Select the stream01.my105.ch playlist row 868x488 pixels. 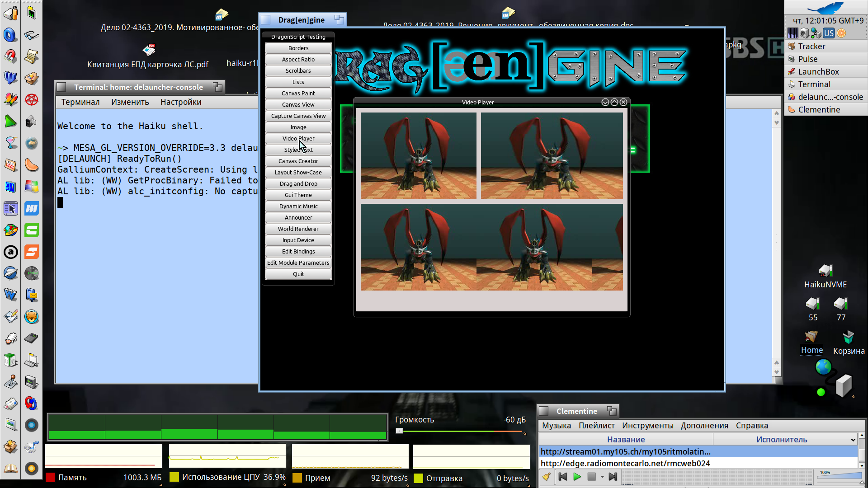(x=698, y=451)
